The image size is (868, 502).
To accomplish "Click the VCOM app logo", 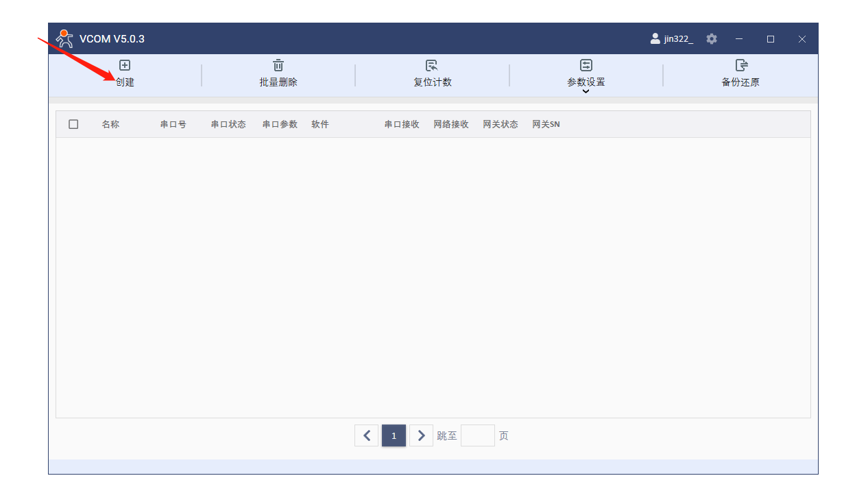I will point(64,38).
